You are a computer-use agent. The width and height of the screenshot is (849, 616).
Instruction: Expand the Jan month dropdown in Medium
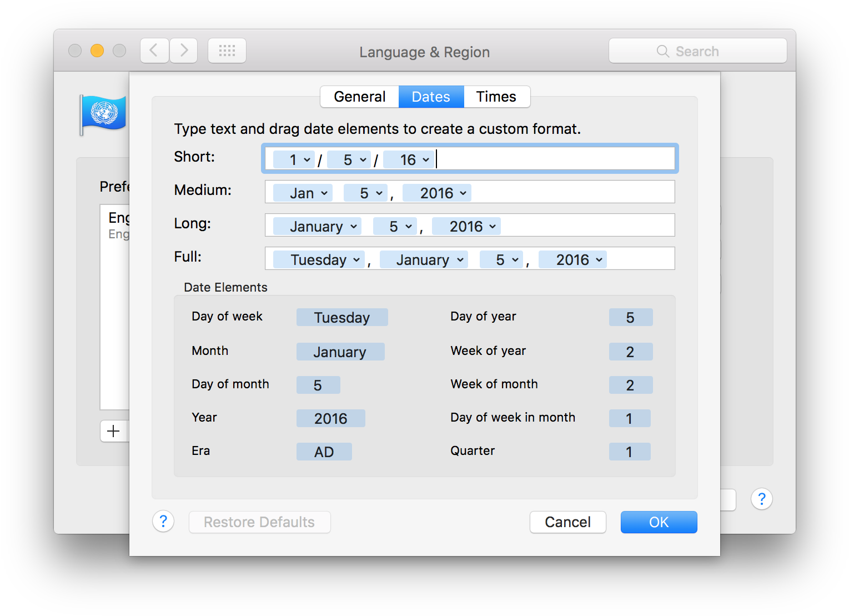point(324,193)
